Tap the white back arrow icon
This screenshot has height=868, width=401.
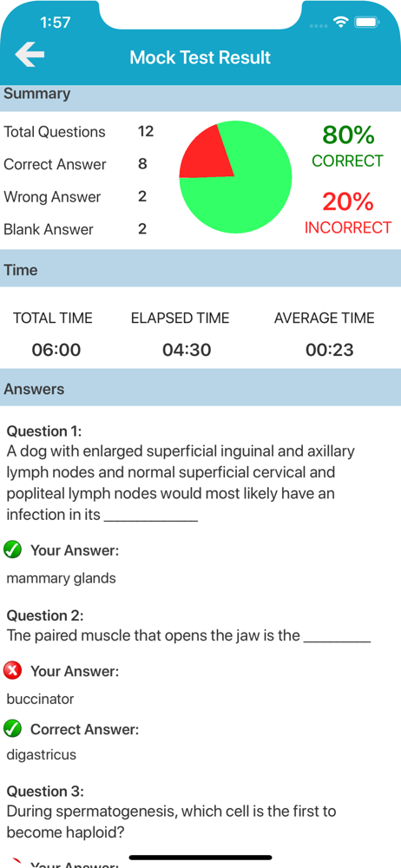[30, 56]
